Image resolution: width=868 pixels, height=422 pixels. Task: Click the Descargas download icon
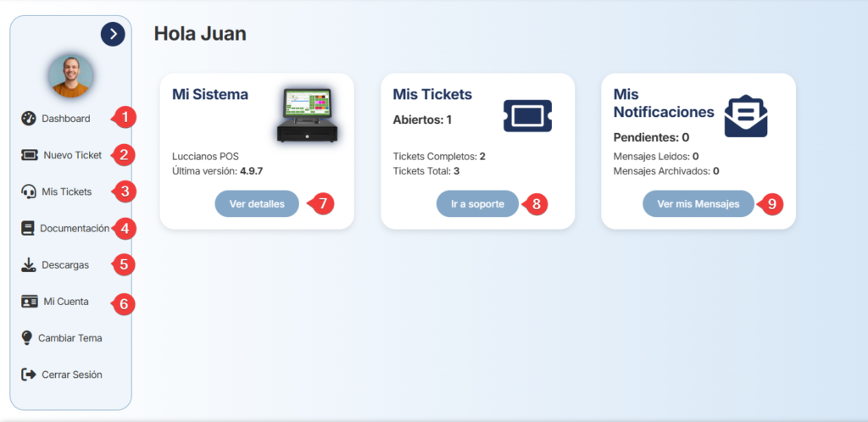pos(28,265)
